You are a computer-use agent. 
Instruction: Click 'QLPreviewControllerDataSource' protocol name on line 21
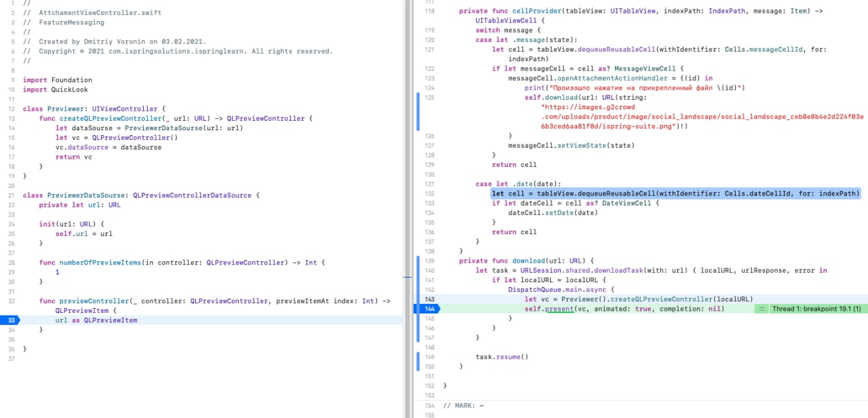[x=193, y=195]
